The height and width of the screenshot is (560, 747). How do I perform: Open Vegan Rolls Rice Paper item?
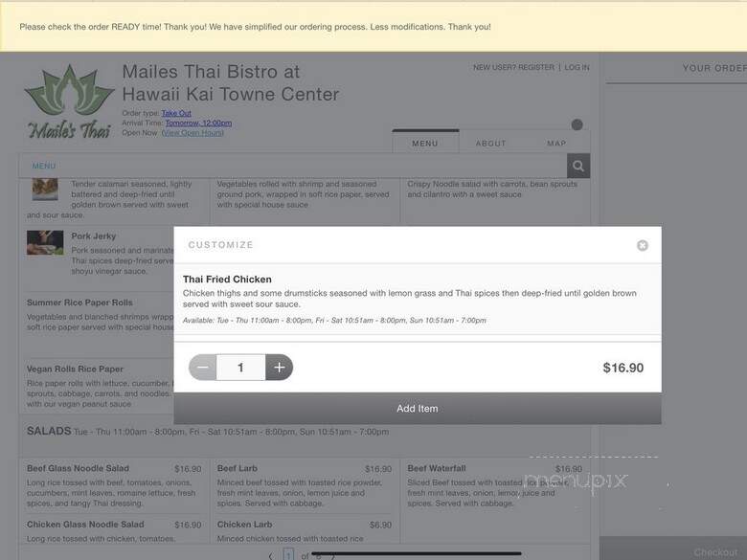[x=75, y=370]
